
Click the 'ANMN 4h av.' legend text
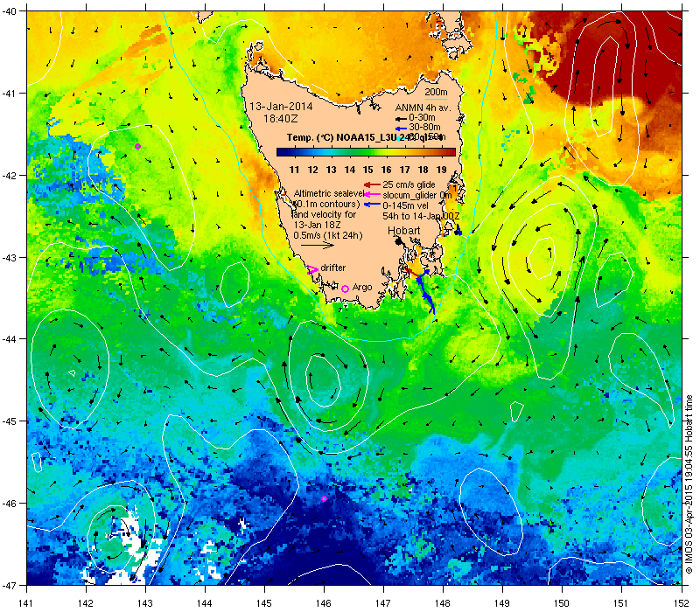pos(423,108)
